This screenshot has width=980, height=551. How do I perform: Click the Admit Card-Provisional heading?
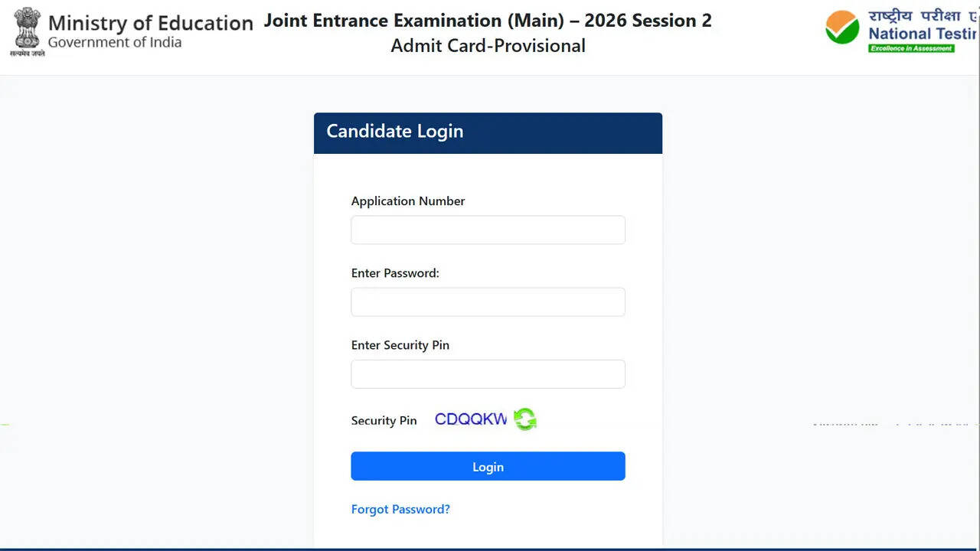(488, 46)
